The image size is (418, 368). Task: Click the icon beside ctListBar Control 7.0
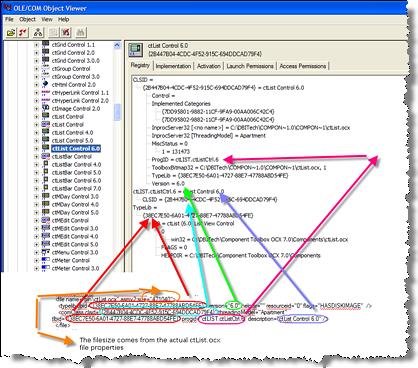46,189
